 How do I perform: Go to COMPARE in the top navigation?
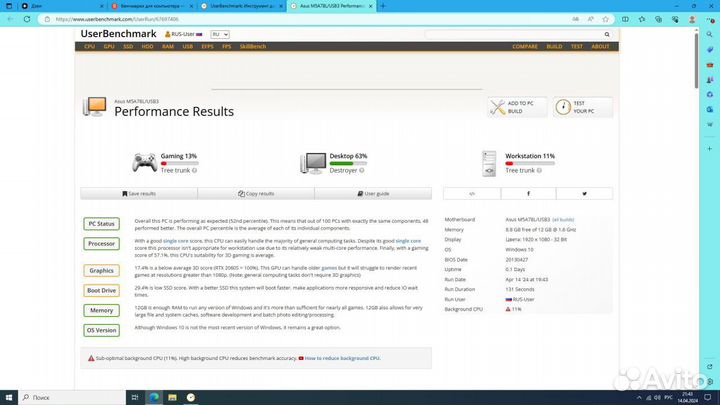coord(525,46)
